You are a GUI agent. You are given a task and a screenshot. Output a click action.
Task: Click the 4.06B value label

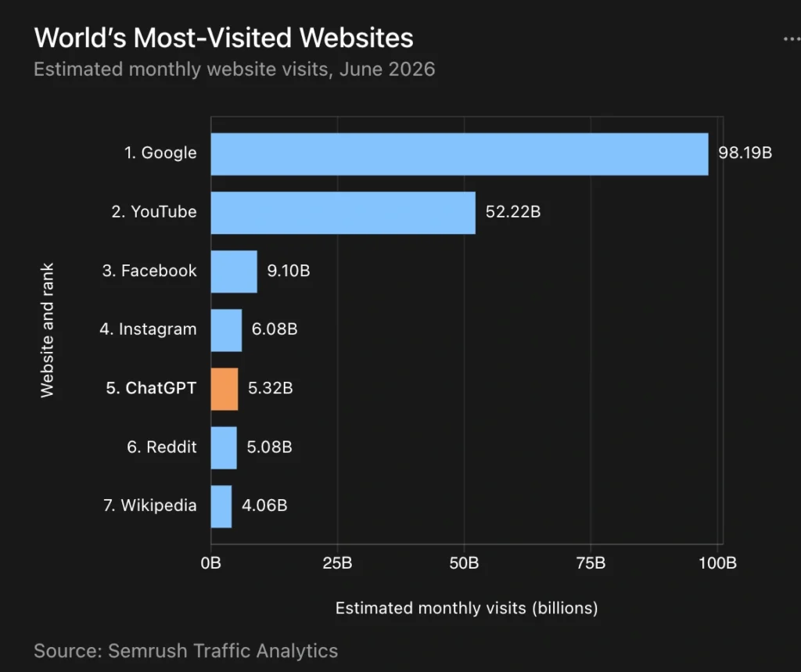tap(264, 505)
